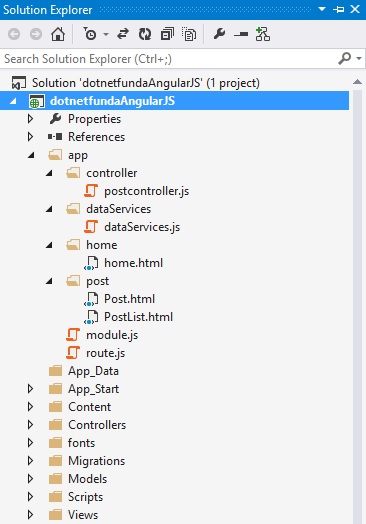The height and width of the screenshot is (524, 366).
Task: Expand the References node
Action: [30, 137]
